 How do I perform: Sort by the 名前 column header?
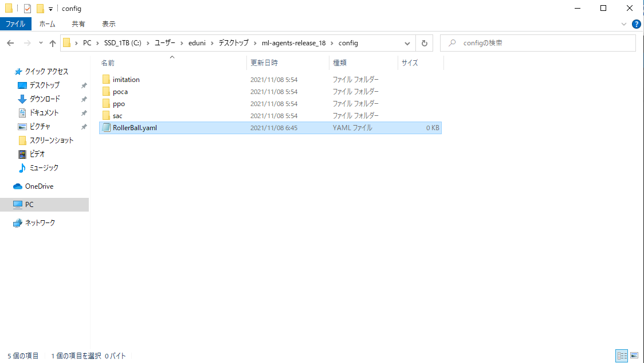pos(108,63)
